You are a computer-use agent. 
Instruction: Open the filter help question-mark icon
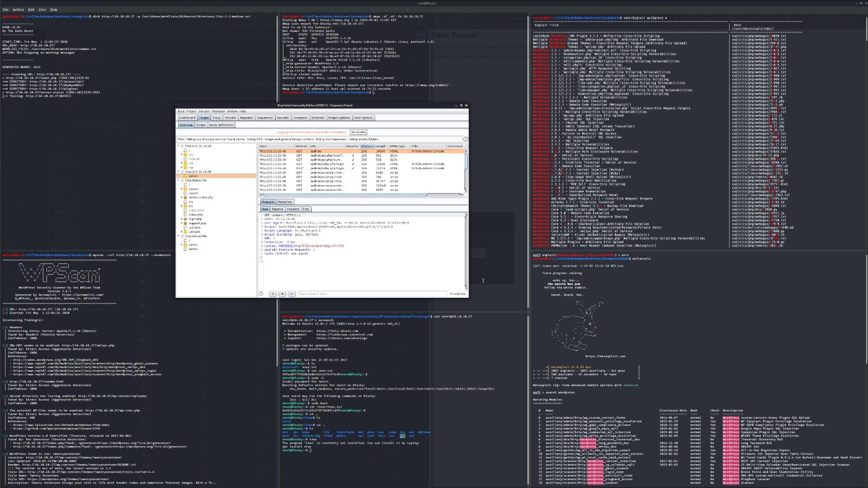(x=466, y=140)
